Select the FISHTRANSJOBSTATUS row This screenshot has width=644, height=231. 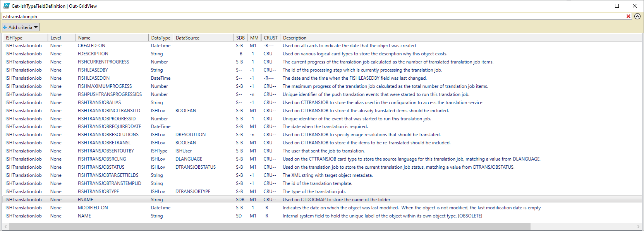click(x=101, y=167)
